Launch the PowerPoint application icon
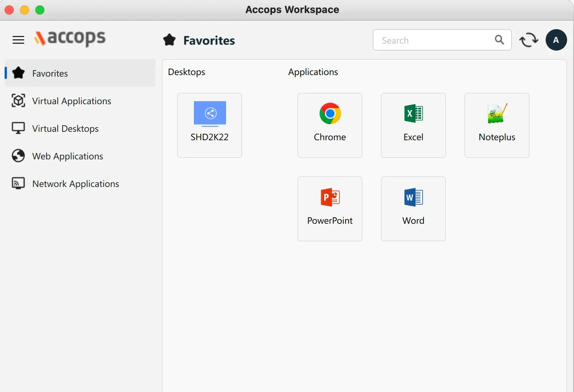This screenshot has width=574, height=392. (330, 197)
